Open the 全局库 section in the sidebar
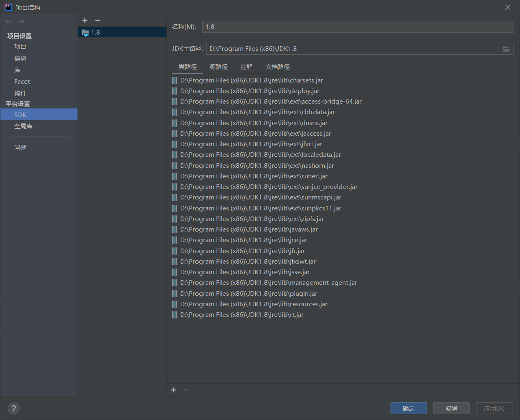This screenshot has height=420, width=520. point(24,126)
